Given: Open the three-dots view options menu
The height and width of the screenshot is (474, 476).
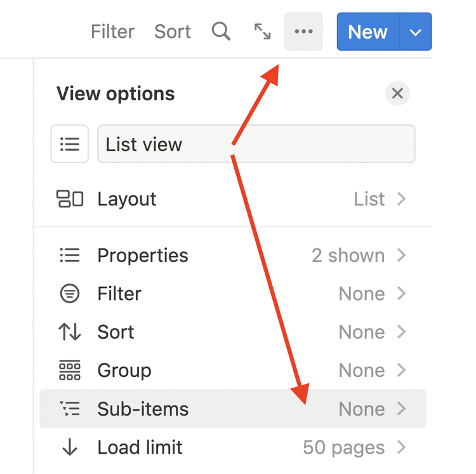Looking at the screenshot, I should pyautogui.click(x=303, y=31).
